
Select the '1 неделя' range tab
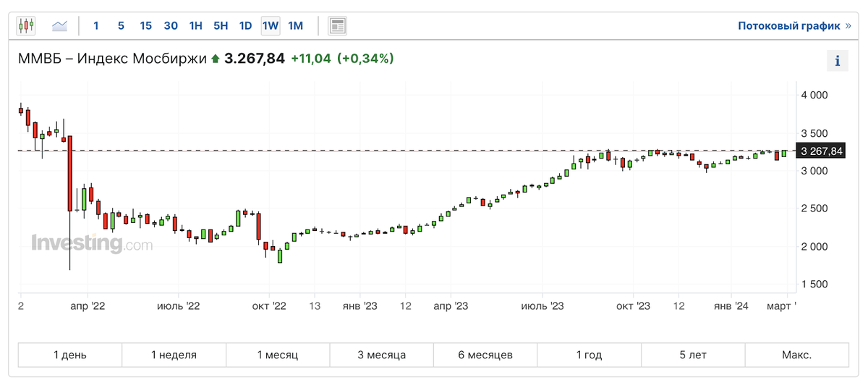pyautogui.click(x=174, y=355)
